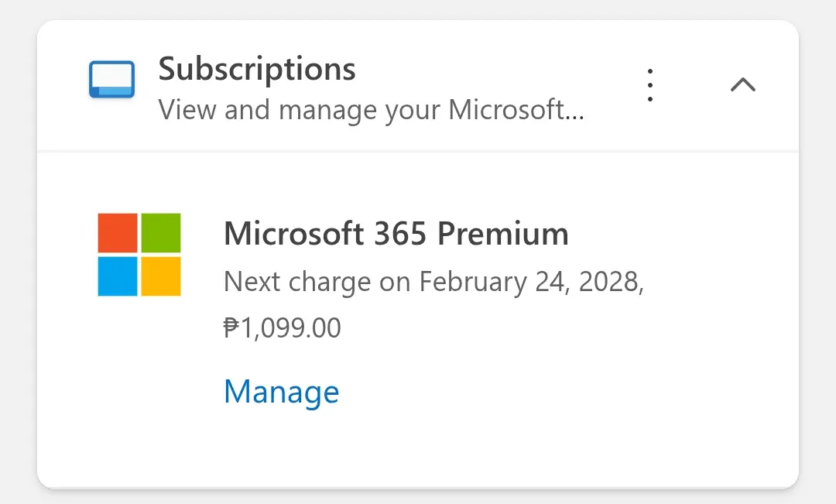Viewport: 836px width, 504px height.
Task: Click the Microsoft four-color logo
Action: pyautogui.click(x=139, y=255)
